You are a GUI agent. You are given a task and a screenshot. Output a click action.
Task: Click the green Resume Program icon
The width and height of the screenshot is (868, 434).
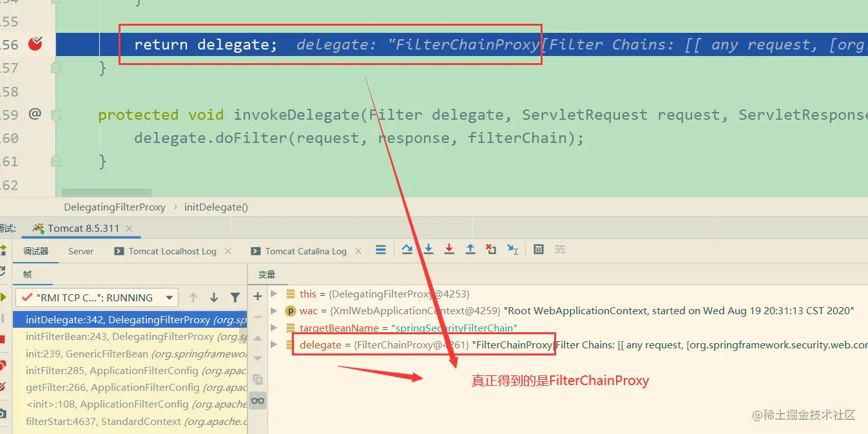[x=3, y=297]
